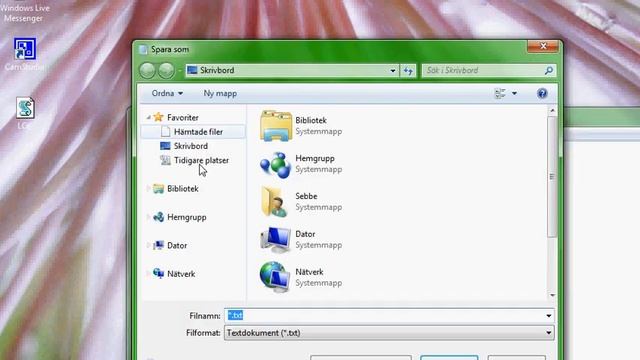
Task: Create folder with Ny mapp
Action: point(220,93)
